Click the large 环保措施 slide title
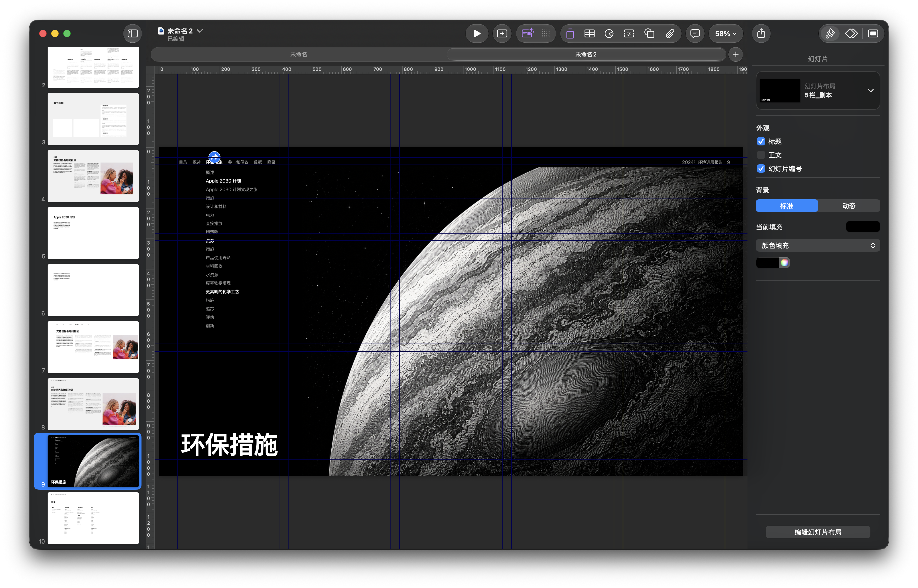Viewport: 918px width, 588px height. (229, 445)
